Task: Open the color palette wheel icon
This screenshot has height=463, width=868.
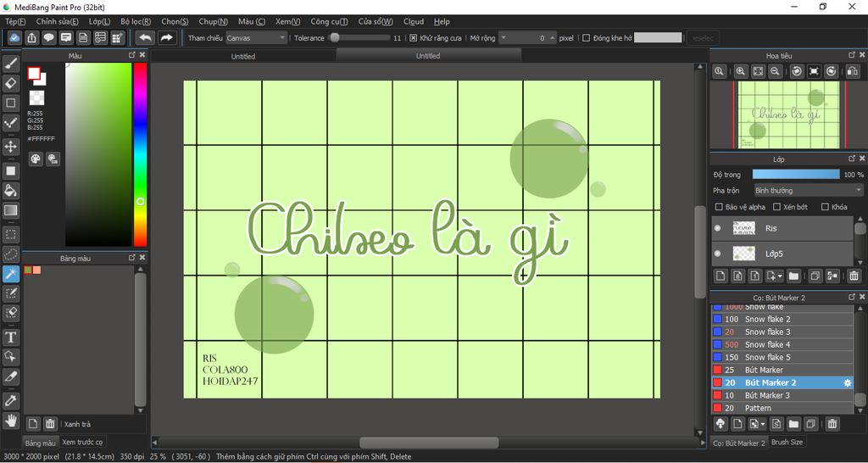Action: point(36,159)
